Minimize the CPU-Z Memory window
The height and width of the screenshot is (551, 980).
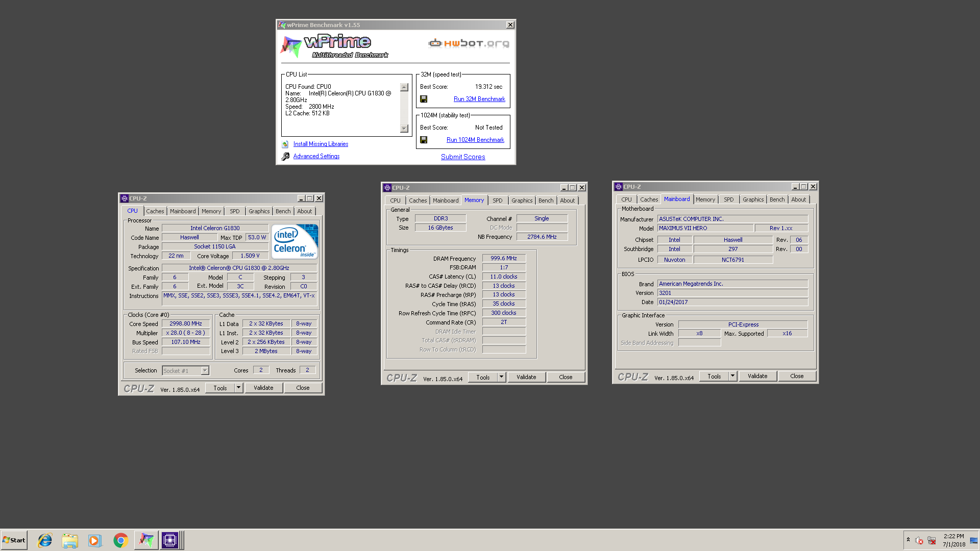[563, 188]
